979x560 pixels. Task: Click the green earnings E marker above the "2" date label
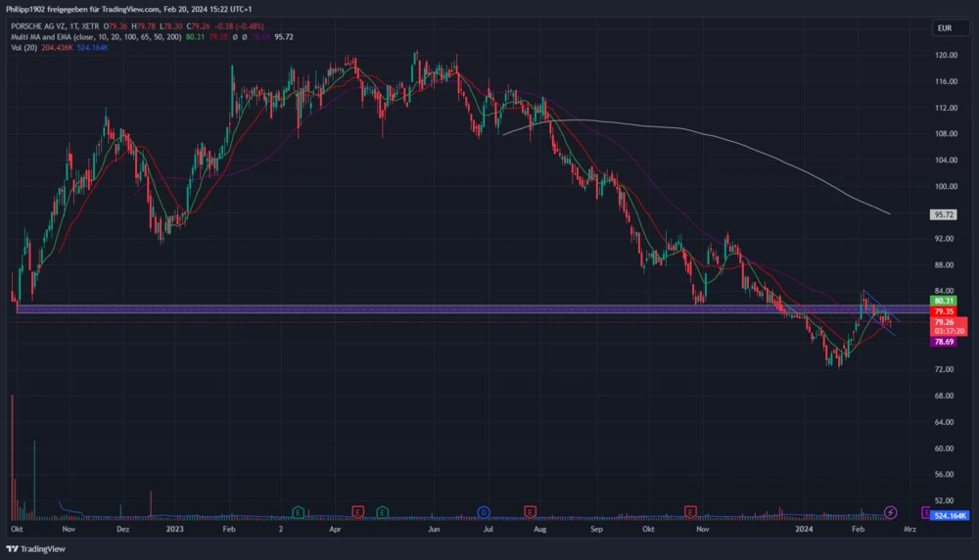[x=298, y=512]
